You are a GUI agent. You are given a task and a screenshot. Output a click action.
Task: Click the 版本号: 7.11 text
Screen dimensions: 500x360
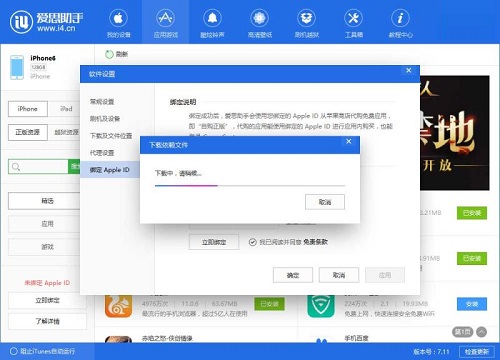pos(431,352)
